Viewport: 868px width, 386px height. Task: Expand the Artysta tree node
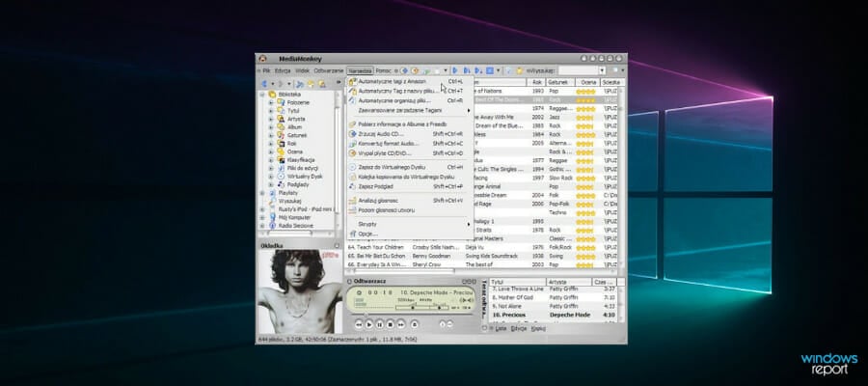[x=271, y=119]
